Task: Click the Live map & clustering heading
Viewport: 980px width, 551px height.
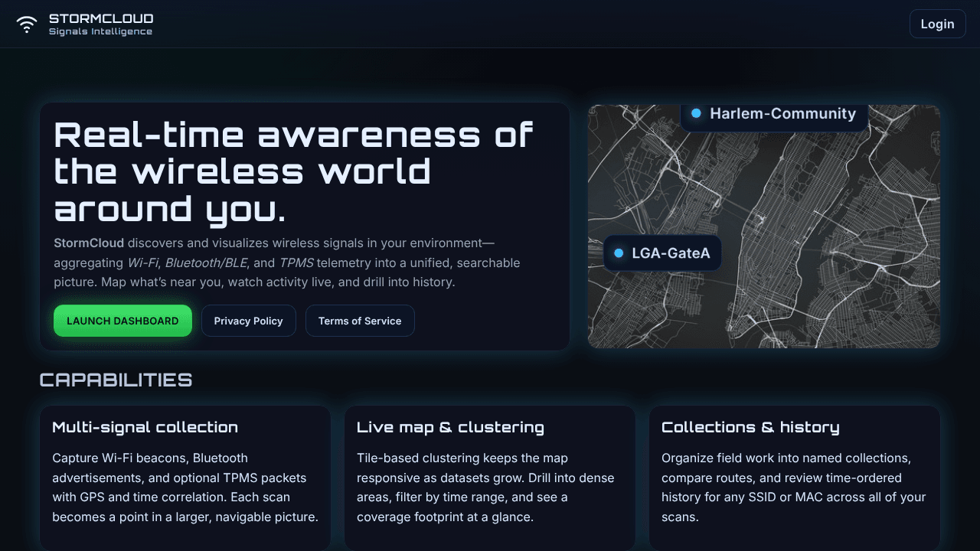Action: click(450, 427)
